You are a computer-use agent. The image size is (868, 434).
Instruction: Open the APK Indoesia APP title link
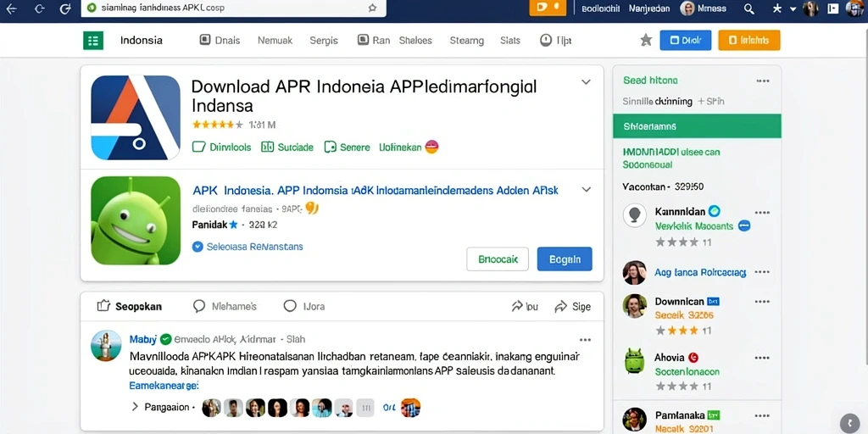pyautogui.click(x=376, y=191)
